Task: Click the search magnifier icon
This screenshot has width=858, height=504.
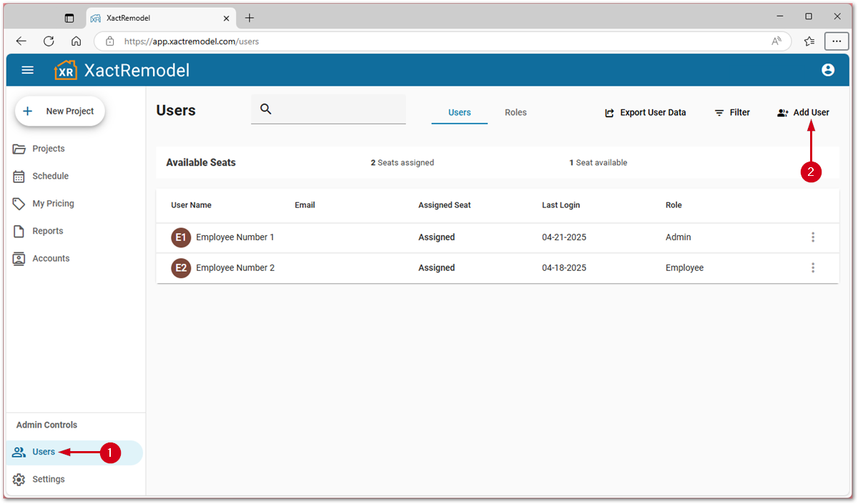Action: [266, 109]
